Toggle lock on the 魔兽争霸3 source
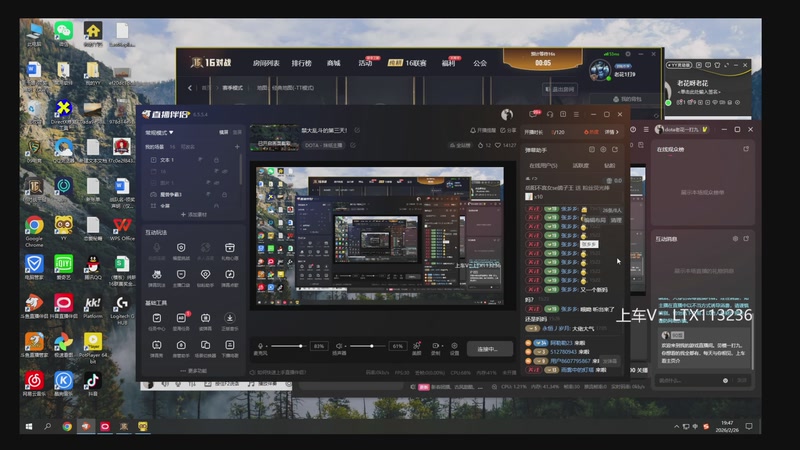Viewport: 800px width, 450px height. pos(224,194)
